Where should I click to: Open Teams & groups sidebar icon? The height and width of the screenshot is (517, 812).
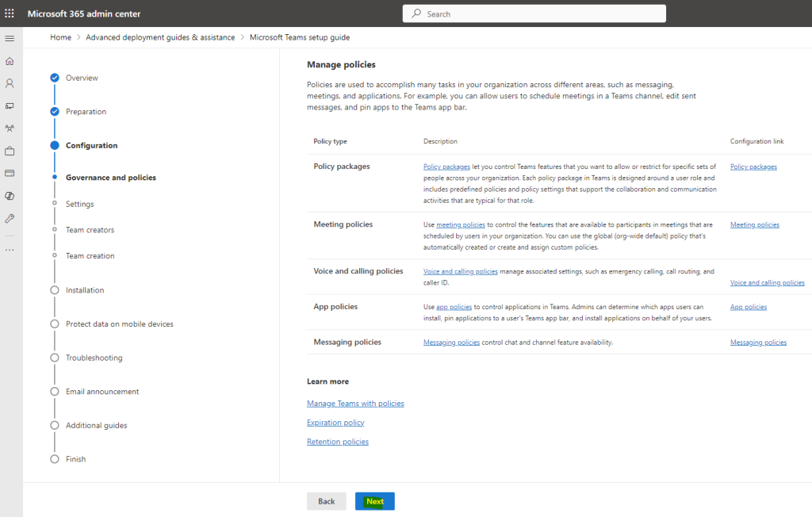click(x=10, y=128)
